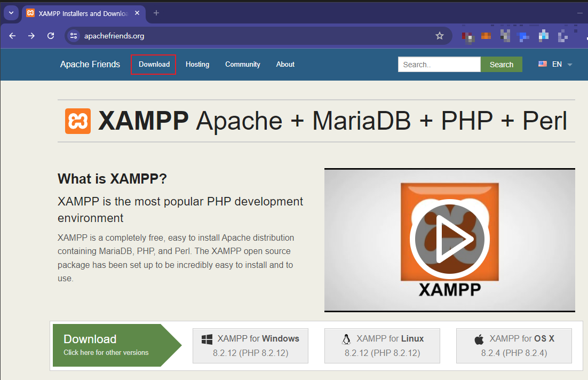Image resolution: width=588 pixels, height=380 pixels.
Task: Open the Hosting menu item
Action: [197, 64]
